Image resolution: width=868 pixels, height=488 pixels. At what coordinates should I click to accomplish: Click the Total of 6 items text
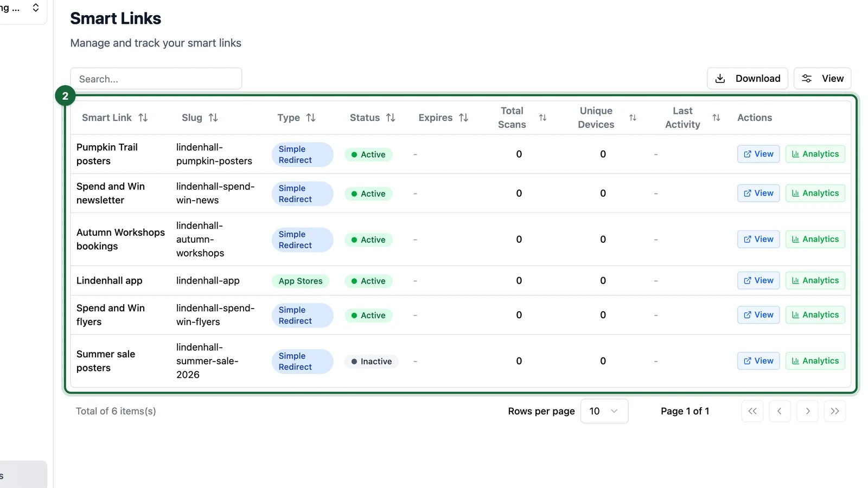(116, 411)
